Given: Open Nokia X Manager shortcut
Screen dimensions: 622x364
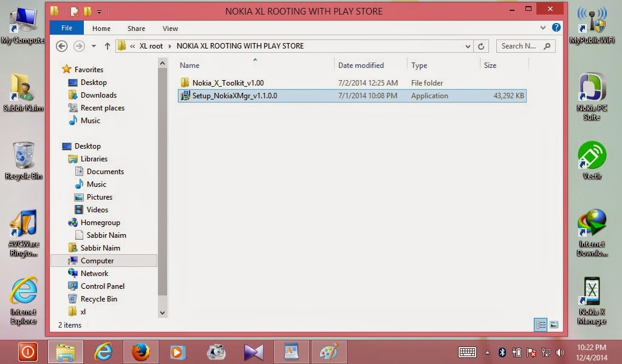Looking at the screenshot, I should tap(592, 301).
